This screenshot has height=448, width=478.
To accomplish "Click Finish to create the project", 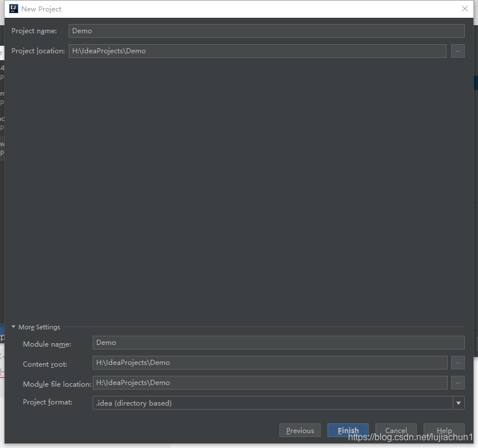I will pos(348,430).
